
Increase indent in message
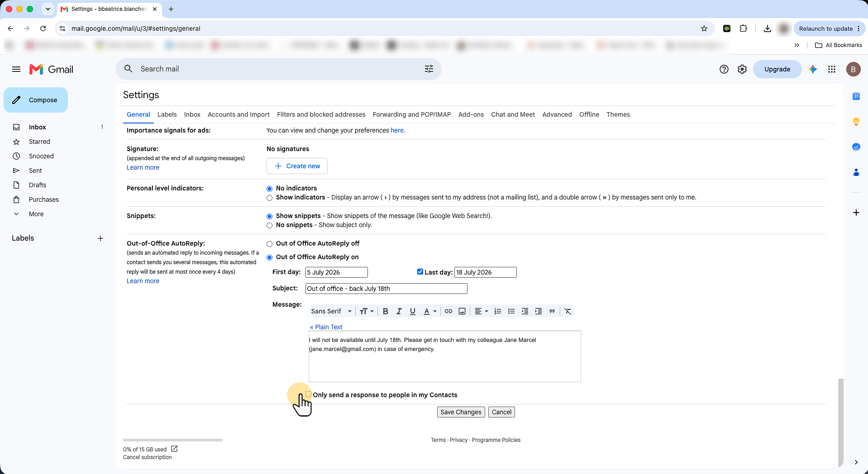pyautogui.click(x=538, y=311)
